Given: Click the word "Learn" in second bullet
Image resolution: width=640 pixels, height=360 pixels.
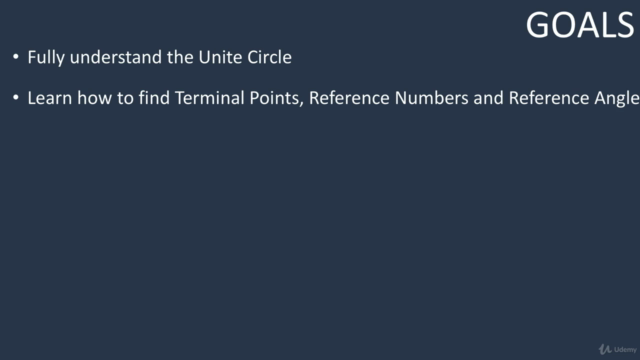Looking at the screenshot, I should pyautogui.click(x=50, y=98).
